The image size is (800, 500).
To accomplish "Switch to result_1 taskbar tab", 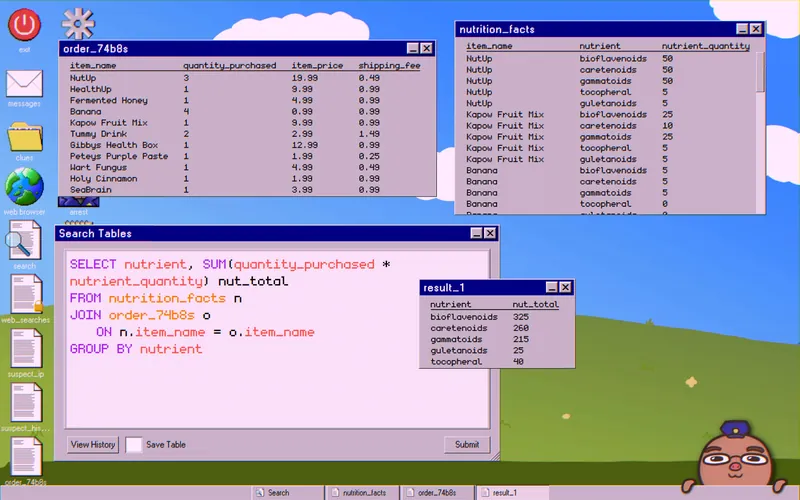I will tap(513, 493).
